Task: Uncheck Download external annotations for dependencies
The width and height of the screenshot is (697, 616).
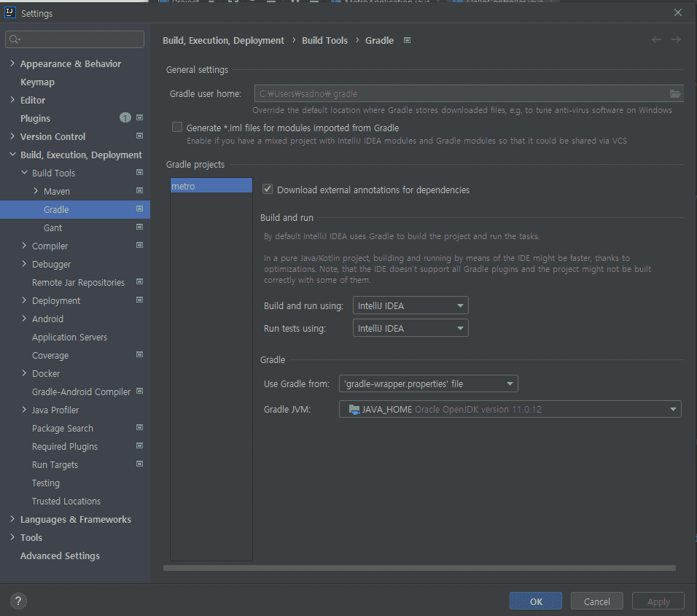Action: (x=267, y=189)
